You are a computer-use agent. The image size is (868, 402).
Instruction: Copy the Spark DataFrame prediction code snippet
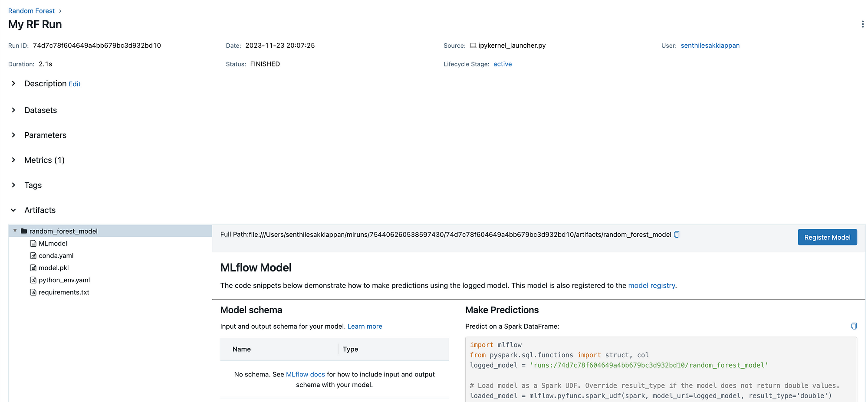[x=854, y=326]
